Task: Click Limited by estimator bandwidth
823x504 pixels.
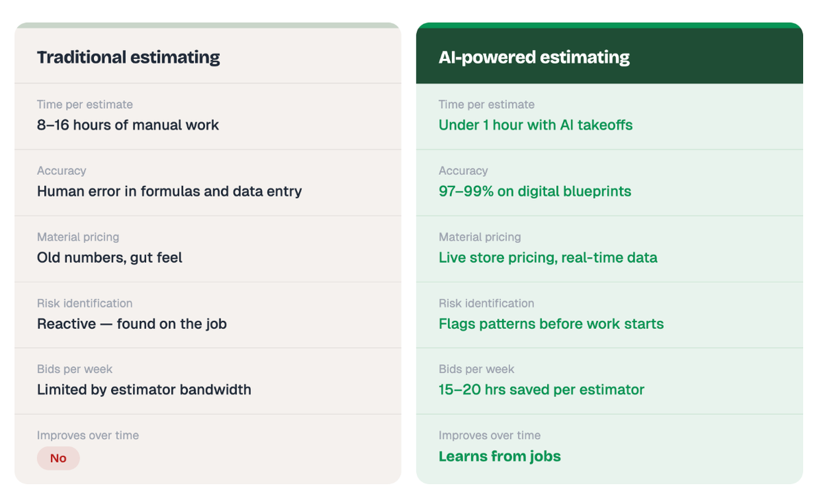Action: [144, 389]
